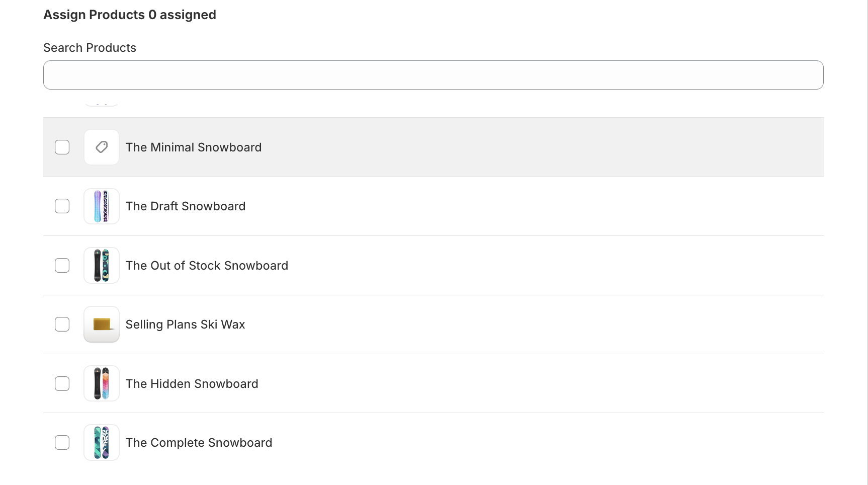Click the Minimal Snowboard tag placeholder icon
868x485 pixels.
tap(102, 147)
